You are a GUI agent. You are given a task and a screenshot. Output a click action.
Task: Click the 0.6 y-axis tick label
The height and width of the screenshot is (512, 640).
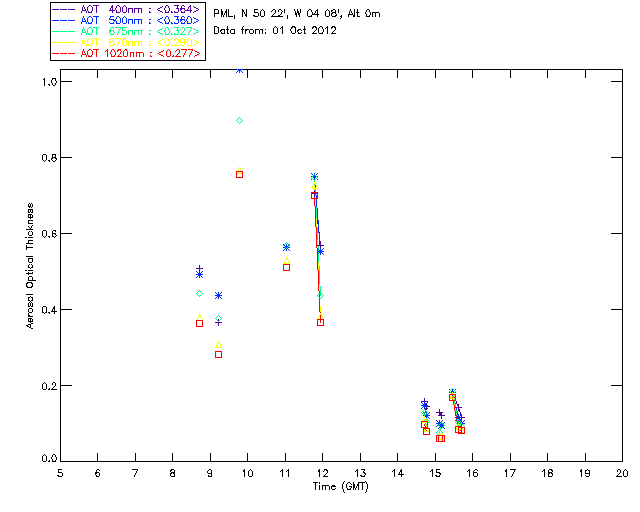(x=49, y=234)
